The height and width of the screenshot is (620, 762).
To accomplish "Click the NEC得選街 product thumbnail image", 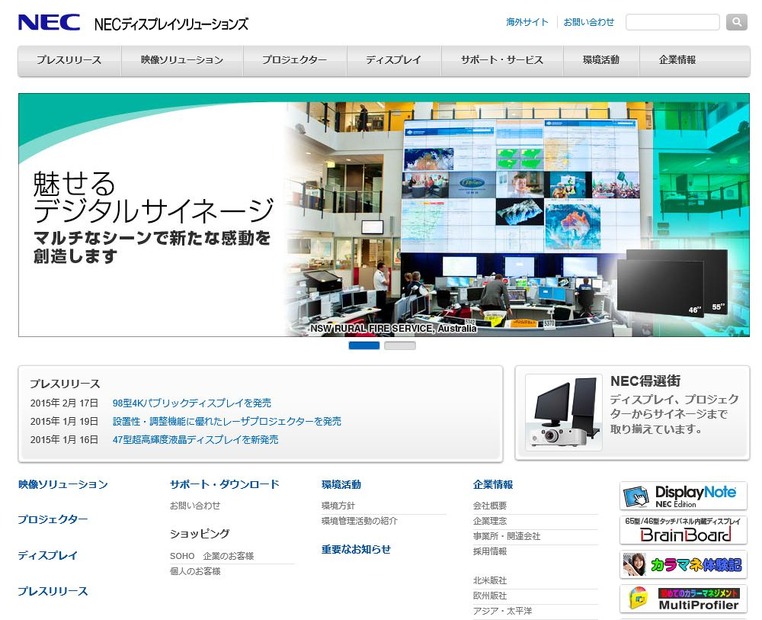I will coord(564,412).
